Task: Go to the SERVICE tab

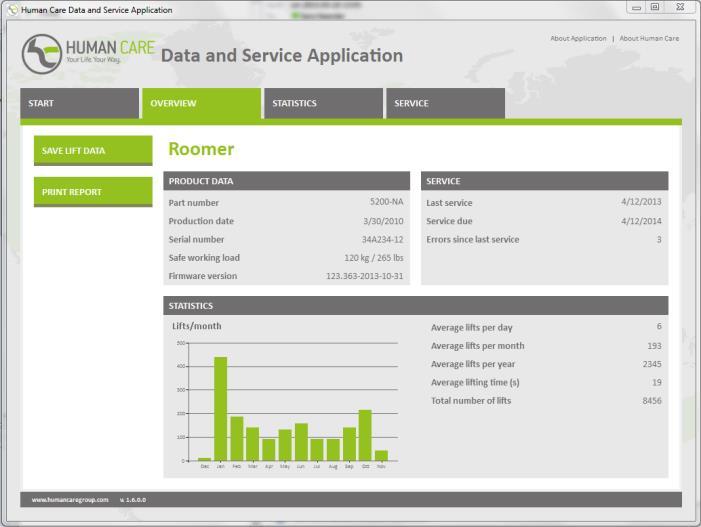Action: (x=446, y=103)
